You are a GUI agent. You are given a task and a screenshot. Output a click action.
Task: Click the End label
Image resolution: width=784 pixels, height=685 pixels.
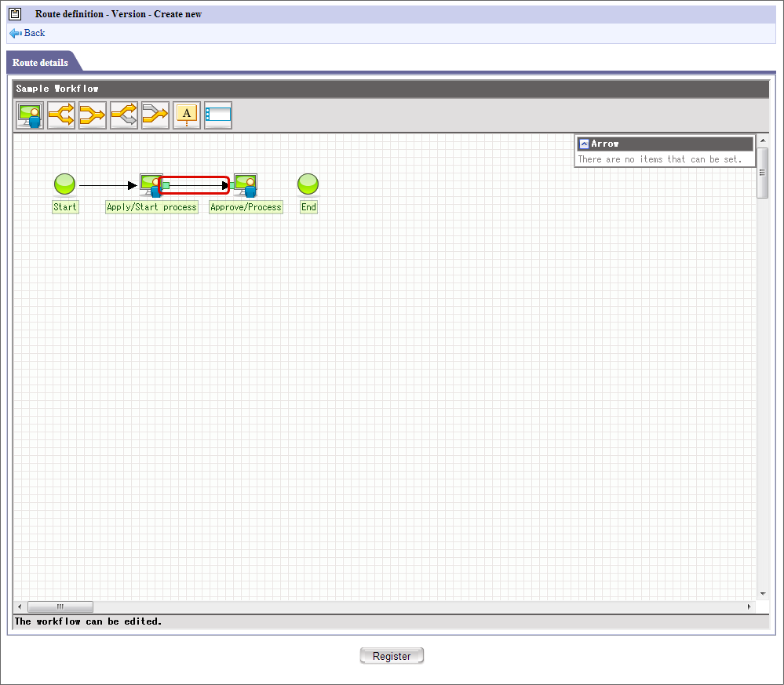308,207
